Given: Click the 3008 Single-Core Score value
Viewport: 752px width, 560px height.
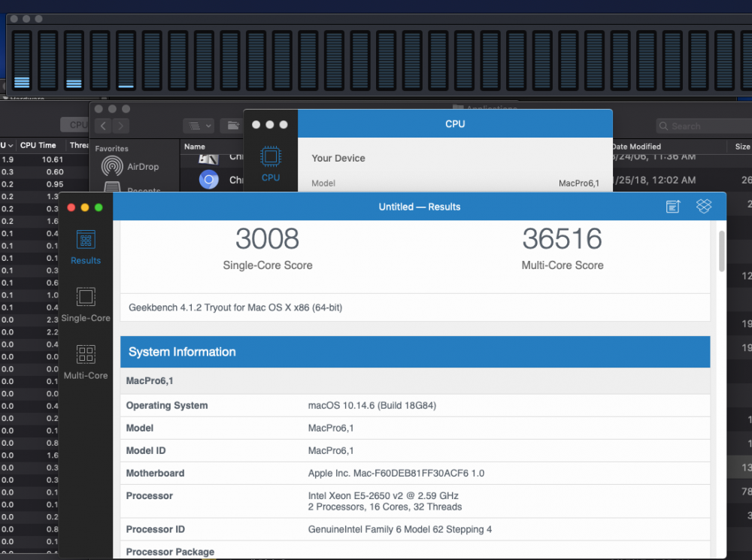Looking at the screenshot, I should (x=267, y=239).
